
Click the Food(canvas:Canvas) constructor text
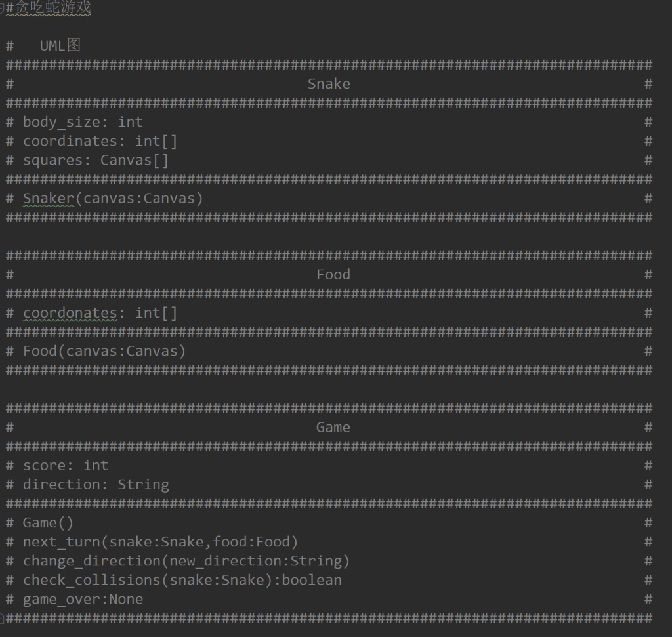click(104, 351)
